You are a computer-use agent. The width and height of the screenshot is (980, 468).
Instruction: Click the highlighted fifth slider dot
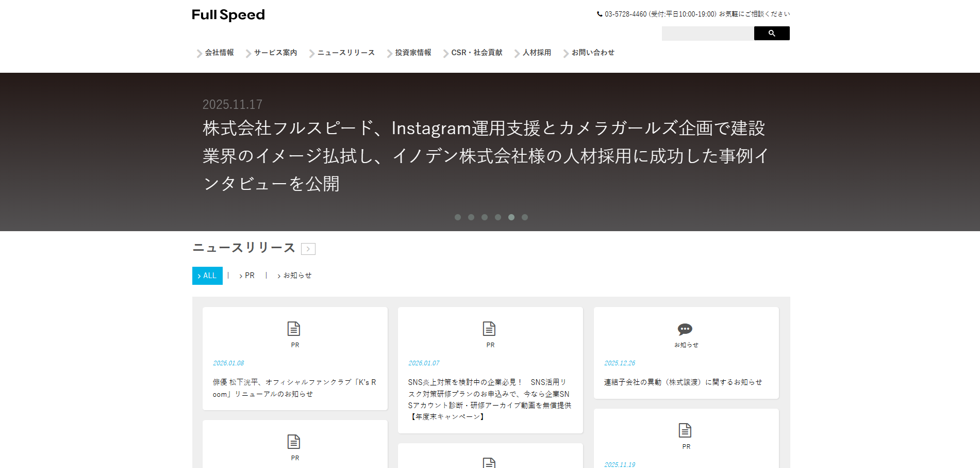point(511,217)
